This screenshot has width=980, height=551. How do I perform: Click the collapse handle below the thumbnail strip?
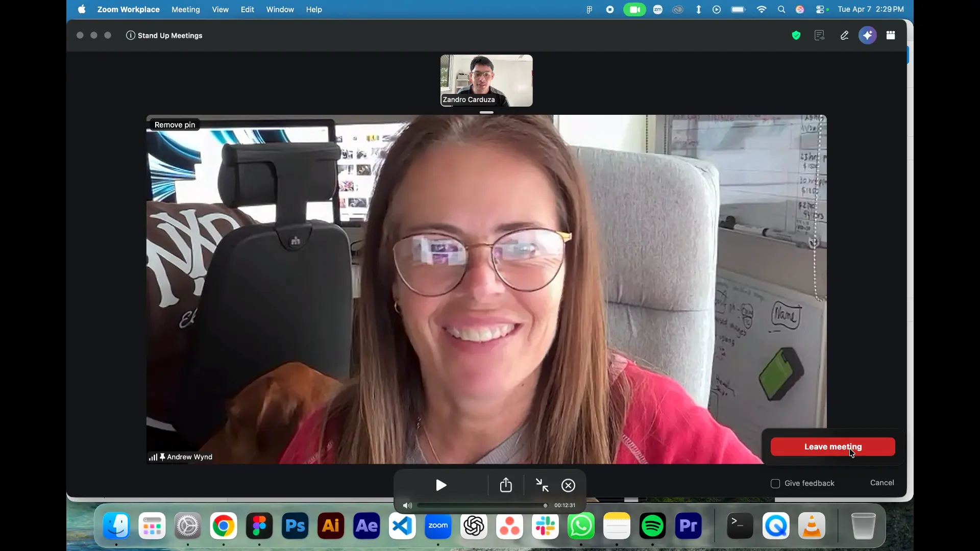click(x=486, y=112)
